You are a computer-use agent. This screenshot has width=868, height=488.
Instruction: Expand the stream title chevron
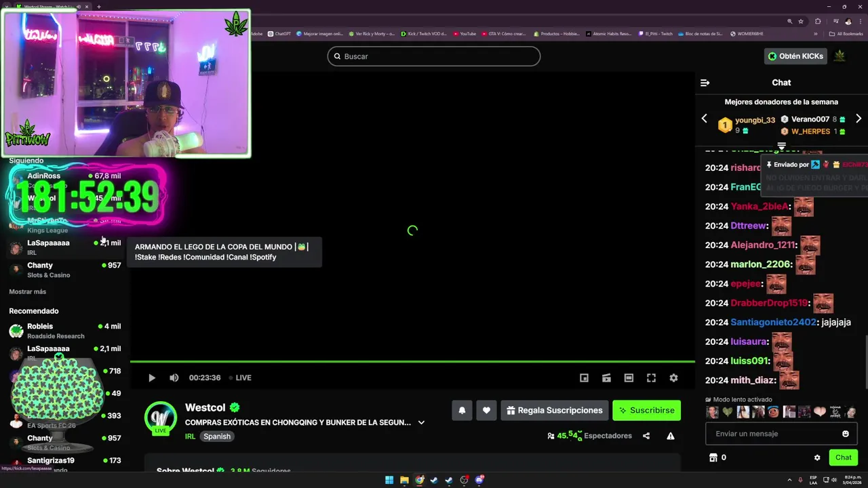pyautogui.click(x=421, y=422)
